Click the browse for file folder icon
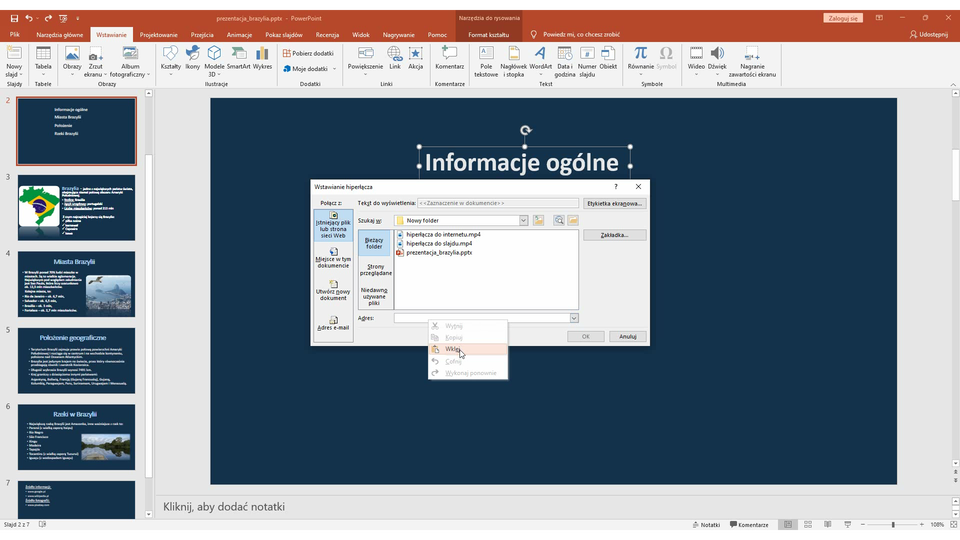The width and height of the screenshot is (960, 540). 573,220
